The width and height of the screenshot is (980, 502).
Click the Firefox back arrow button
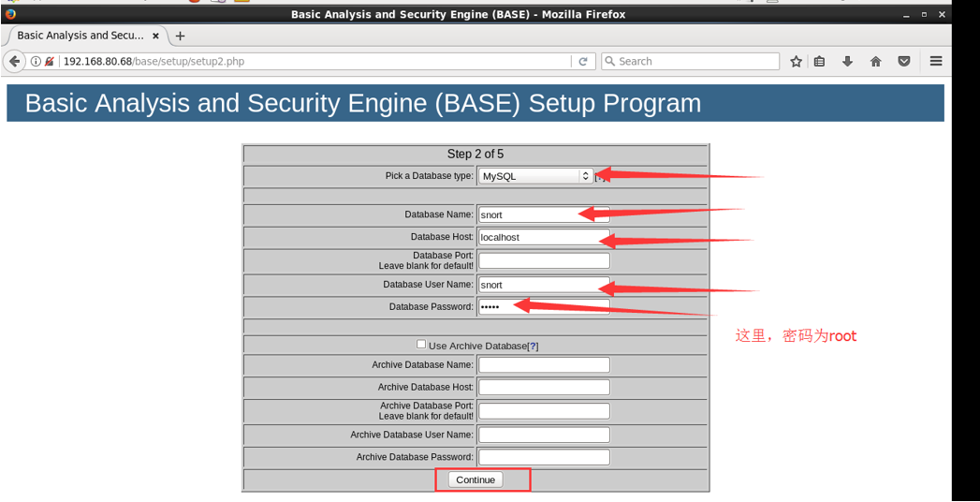pyautogui.click(x=14, y=61)
